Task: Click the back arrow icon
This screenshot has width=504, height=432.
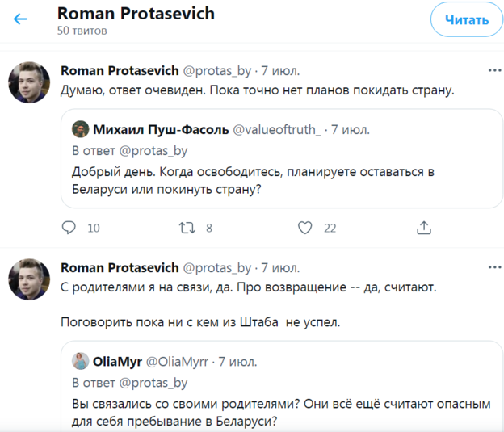Action: point(21,19)
